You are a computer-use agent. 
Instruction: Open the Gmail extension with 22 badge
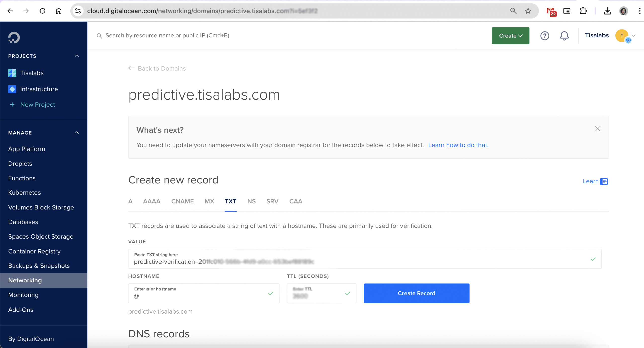(x=551, y=12)
